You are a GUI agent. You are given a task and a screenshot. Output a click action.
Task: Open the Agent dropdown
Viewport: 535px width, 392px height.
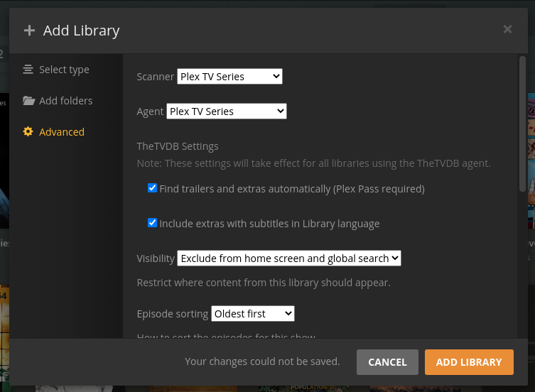point(227,111)
